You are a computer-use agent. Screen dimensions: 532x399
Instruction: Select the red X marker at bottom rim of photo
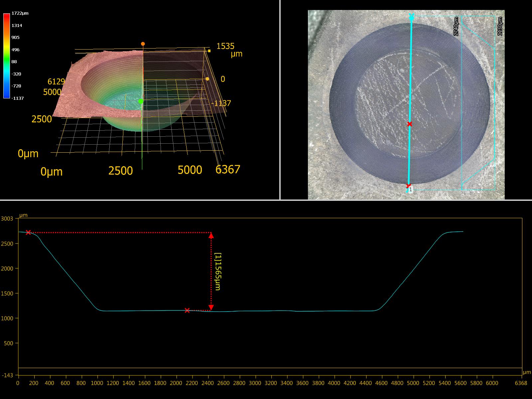pyautogui.click(x=409, y=186)
